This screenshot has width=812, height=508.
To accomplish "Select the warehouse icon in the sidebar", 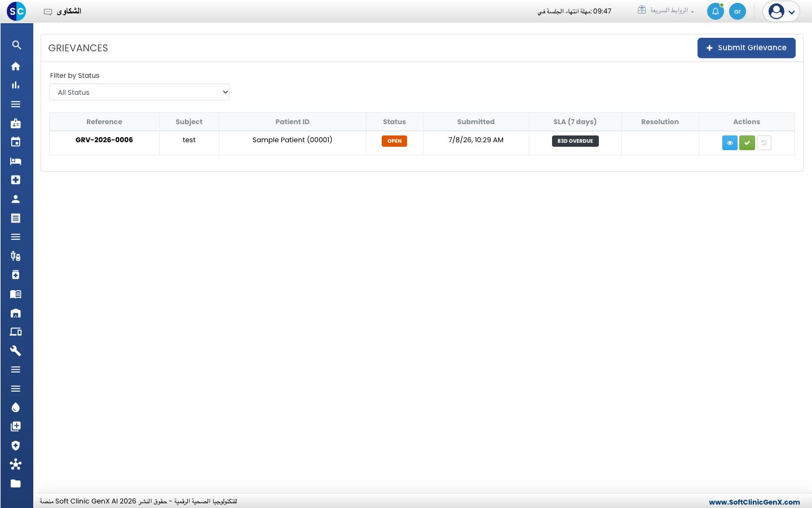I will 16,313.
